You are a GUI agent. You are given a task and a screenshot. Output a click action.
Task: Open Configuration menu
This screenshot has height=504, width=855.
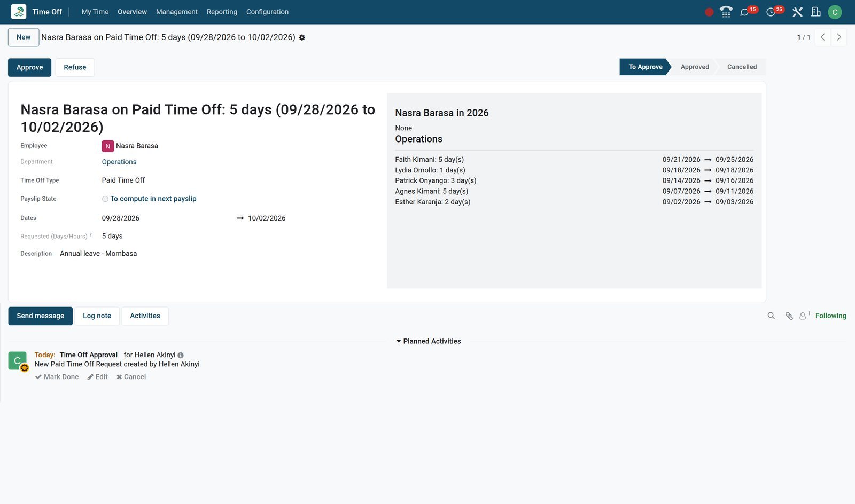coord(267,12)
